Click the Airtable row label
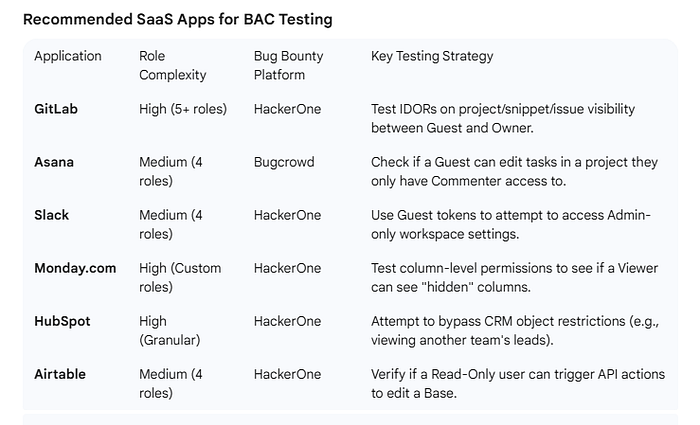Viewport: 700px width, 425px height. click(60, 374)
